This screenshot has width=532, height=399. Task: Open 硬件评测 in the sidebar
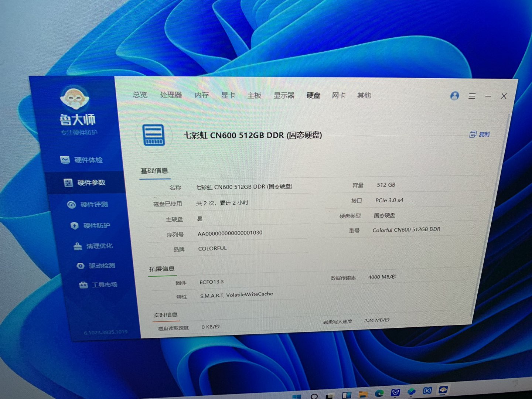coord(88,204)
